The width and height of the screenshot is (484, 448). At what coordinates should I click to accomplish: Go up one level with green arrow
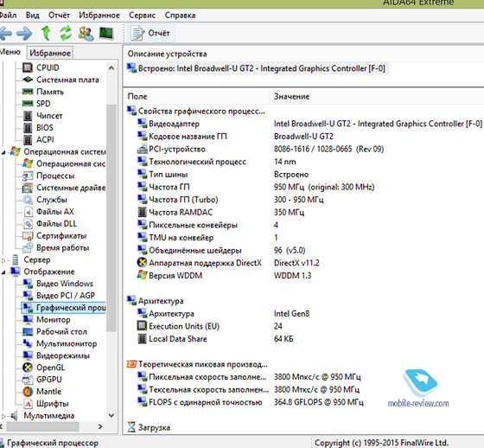coord(47,33)
